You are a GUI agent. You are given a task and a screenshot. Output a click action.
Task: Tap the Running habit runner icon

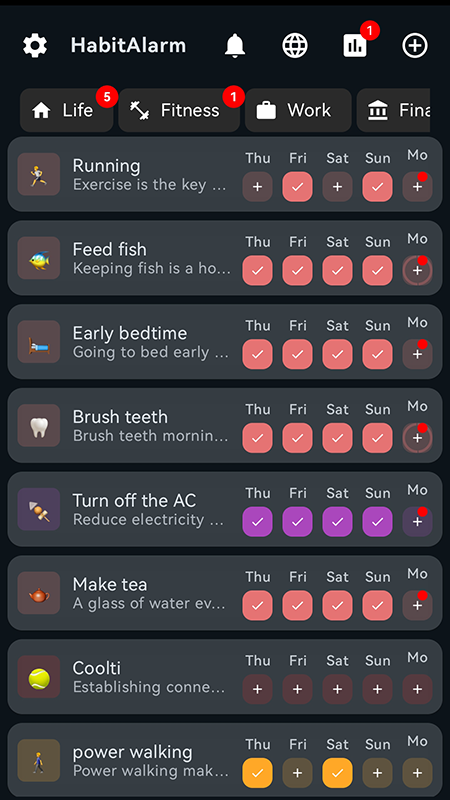tap(39, 174)
